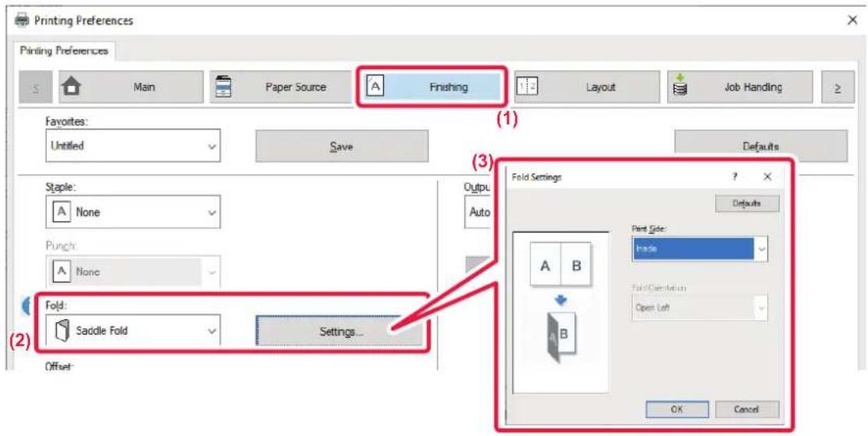Image resolution: width=868 pixels, height=436 pixels.
Task: Switch to the Paper Source tab
Action: [281, 87]
